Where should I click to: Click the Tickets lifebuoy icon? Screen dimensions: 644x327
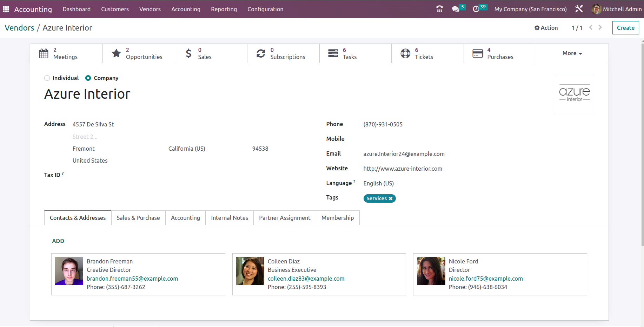click(x=405, y=53)
